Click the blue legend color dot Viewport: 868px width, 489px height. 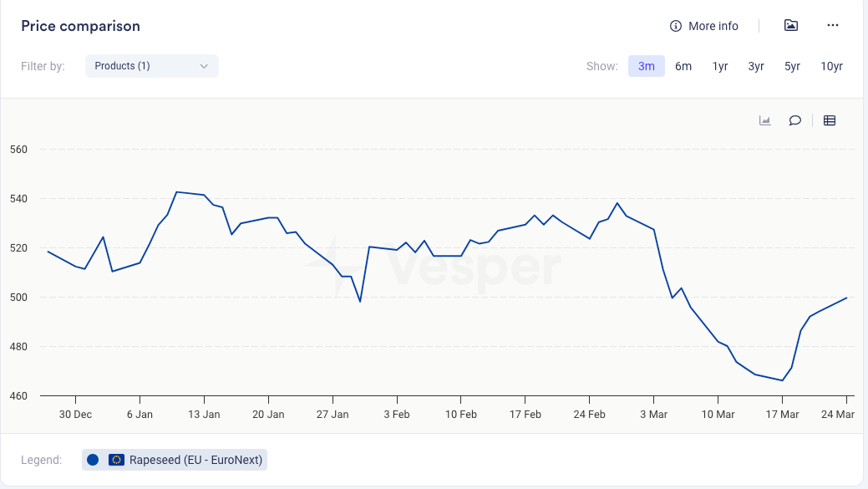click(93, 459)
